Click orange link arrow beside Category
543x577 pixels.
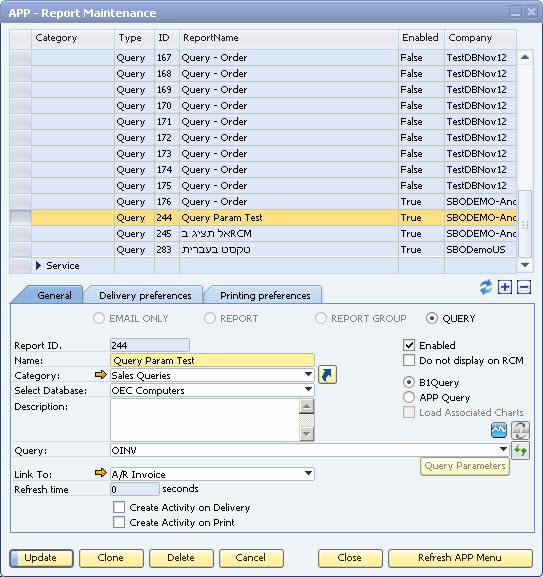tap(100, 375)
